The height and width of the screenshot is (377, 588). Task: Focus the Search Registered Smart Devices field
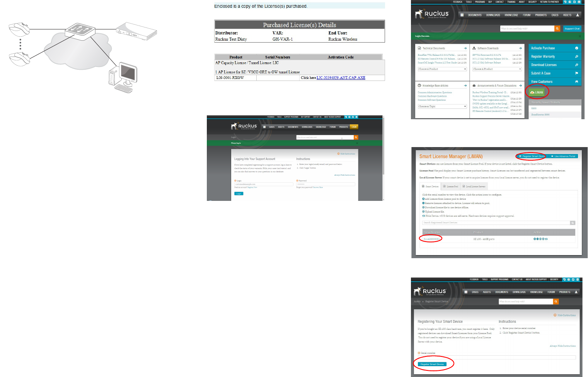coord(496,223)
